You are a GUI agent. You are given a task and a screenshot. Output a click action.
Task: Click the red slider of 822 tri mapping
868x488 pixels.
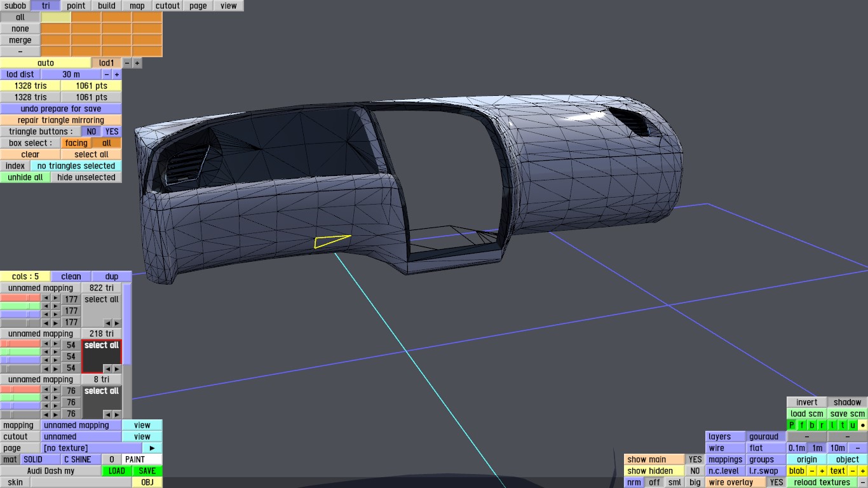coord(20,298)
